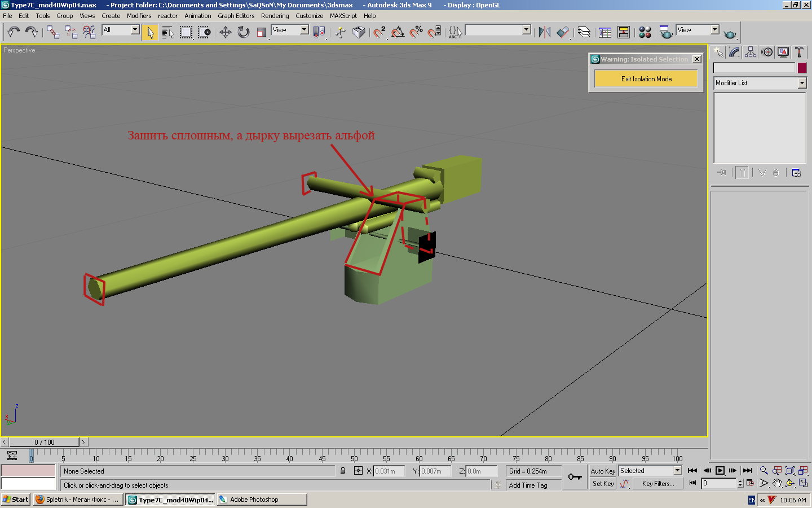Select the Select and Move tool

pyautogui.click(x=226, y=32)
